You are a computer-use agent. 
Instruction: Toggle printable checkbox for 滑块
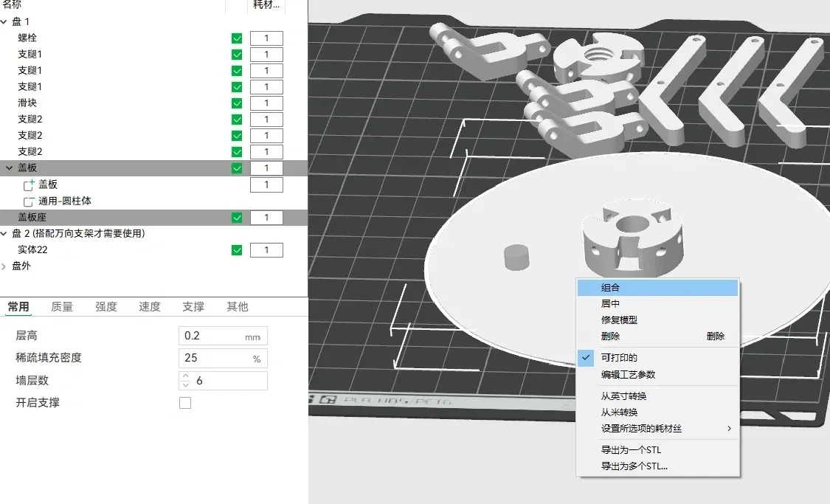point(237,103)
